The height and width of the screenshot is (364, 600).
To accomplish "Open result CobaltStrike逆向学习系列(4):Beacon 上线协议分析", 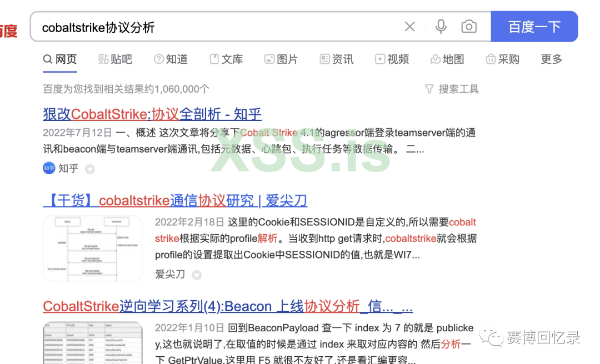I will tap(228, 306).
